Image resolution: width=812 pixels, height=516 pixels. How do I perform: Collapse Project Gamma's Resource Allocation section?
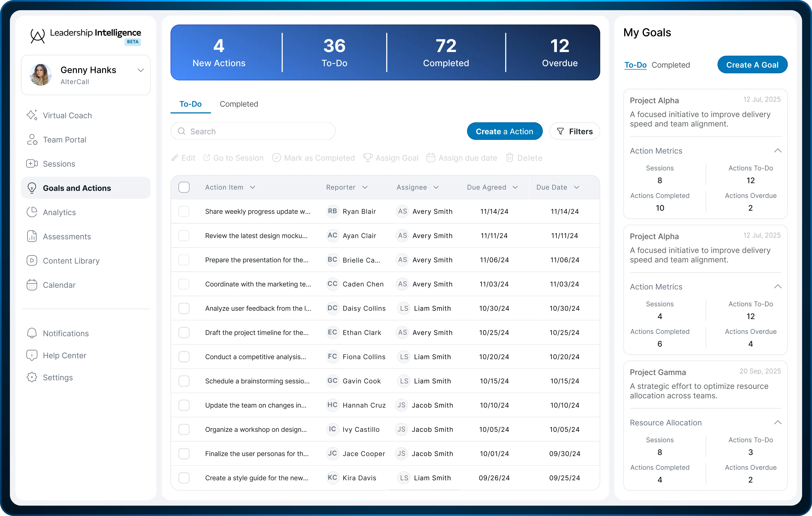[x=778, y=423]
